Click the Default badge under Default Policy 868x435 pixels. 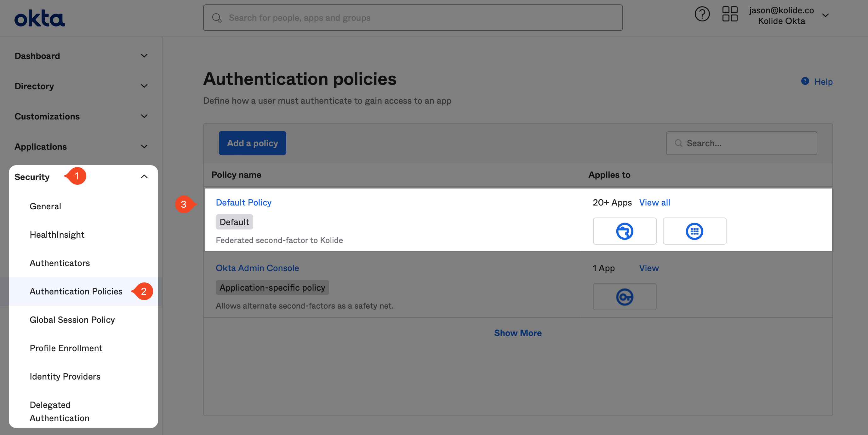tap(234, 222)
